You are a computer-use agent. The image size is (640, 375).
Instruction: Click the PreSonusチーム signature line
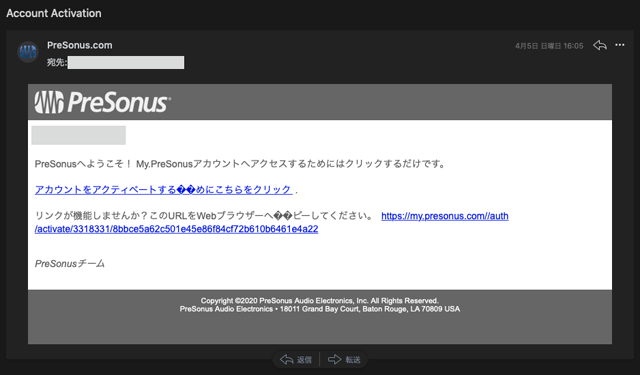pyautogui.click(x=70, y=264)
